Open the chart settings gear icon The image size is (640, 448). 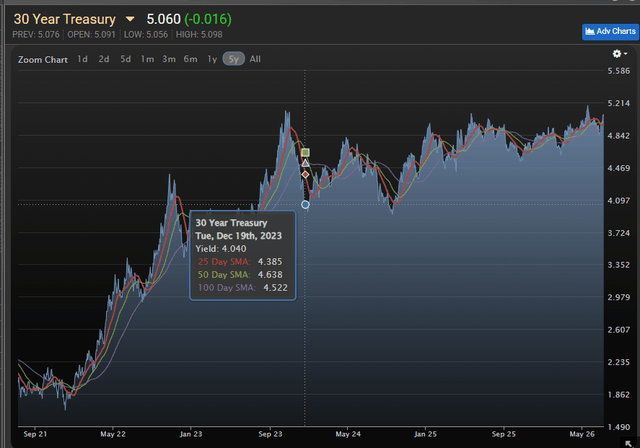619,54
